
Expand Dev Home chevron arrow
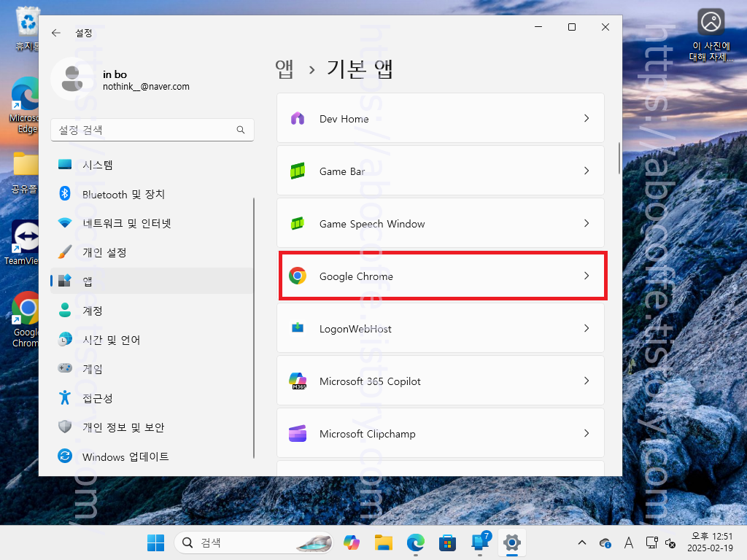587,118
